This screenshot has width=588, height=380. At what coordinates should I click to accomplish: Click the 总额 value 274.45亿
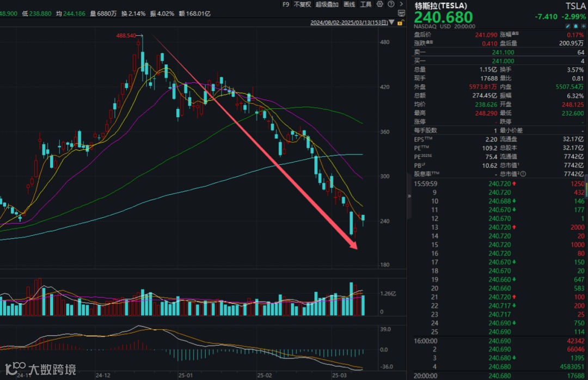click(x=485, y=96)
